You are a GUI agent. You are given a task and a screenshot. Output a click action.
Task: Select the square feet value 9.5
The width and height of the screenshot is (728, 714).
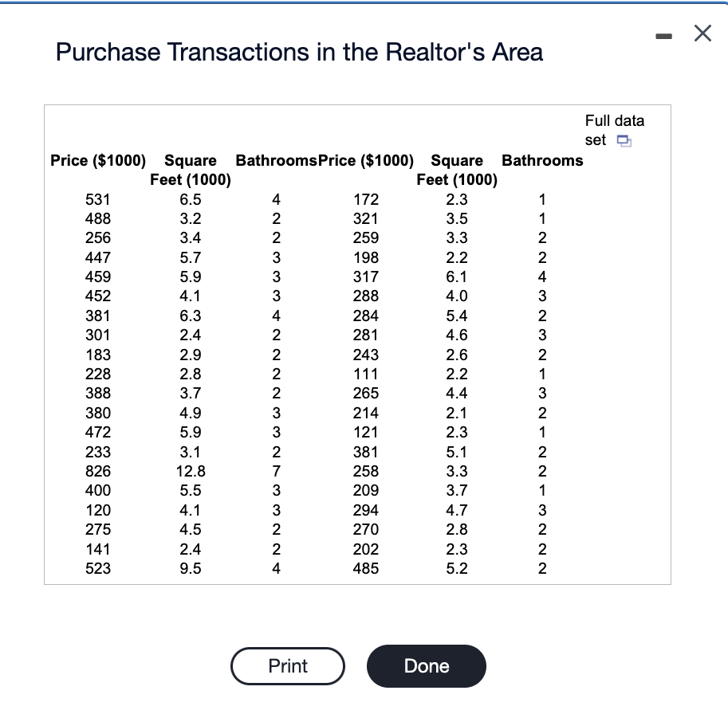(191, 568)
